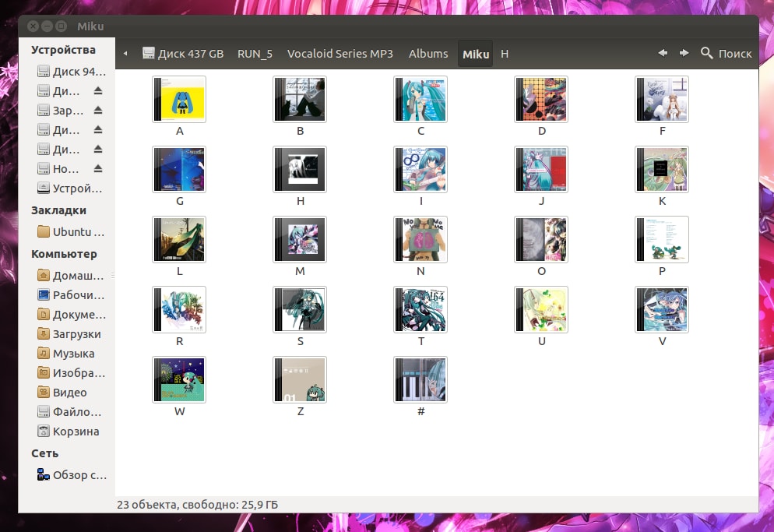Image resolution: width=774 pixels, height=532 pixels.
Task: Click status text "23 объекта, свободно: 25,9 ГБ"
Action: point(198,504)
